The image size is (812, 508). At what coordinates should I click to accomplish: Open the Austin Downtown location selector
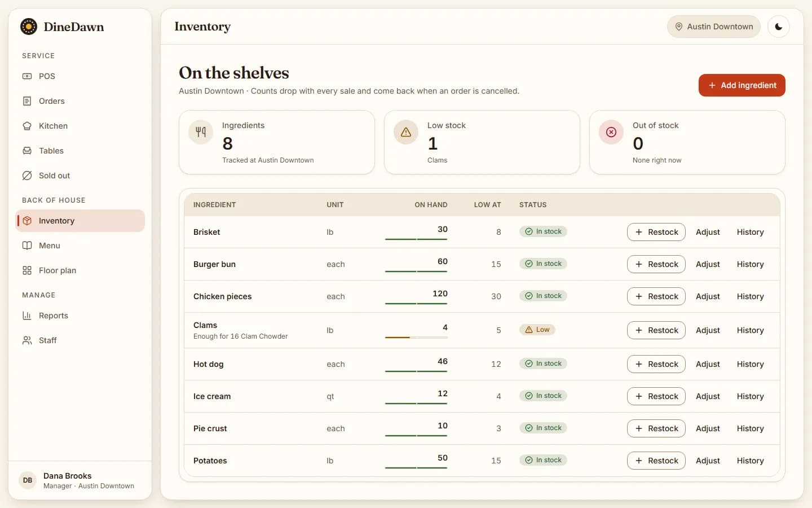point(714,27)
